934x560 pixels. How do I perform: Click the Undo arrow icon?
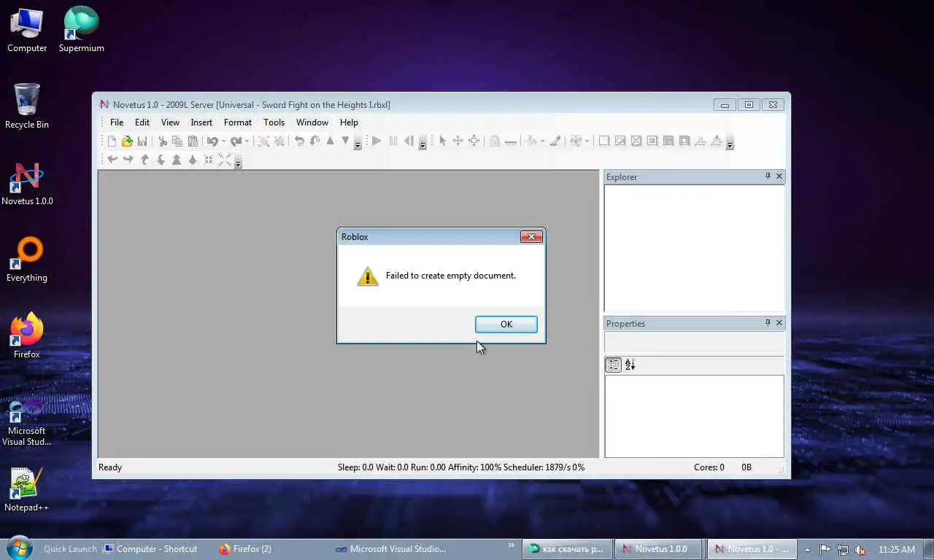pos(212,141)
